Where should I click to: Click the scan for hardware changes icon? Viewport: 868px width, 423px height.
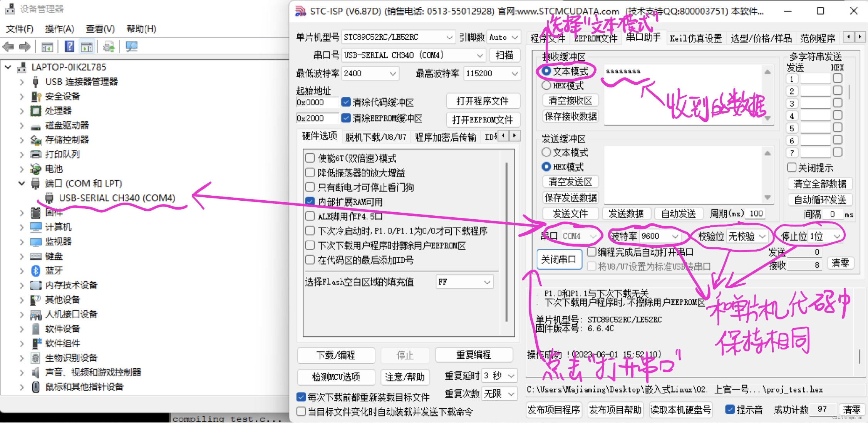(131, 47)
